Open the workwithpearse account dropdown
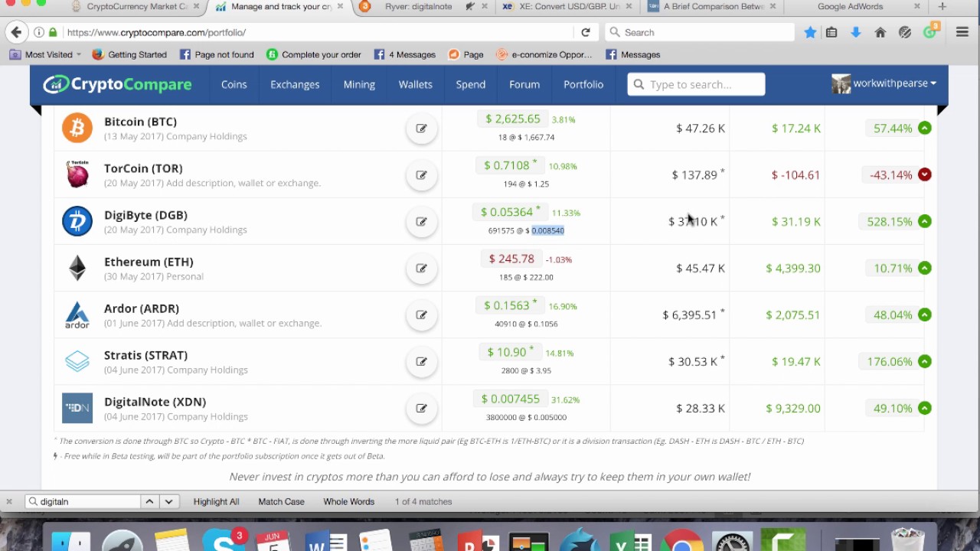This screenshot has height=551, width=980. (x=884, y=83)
